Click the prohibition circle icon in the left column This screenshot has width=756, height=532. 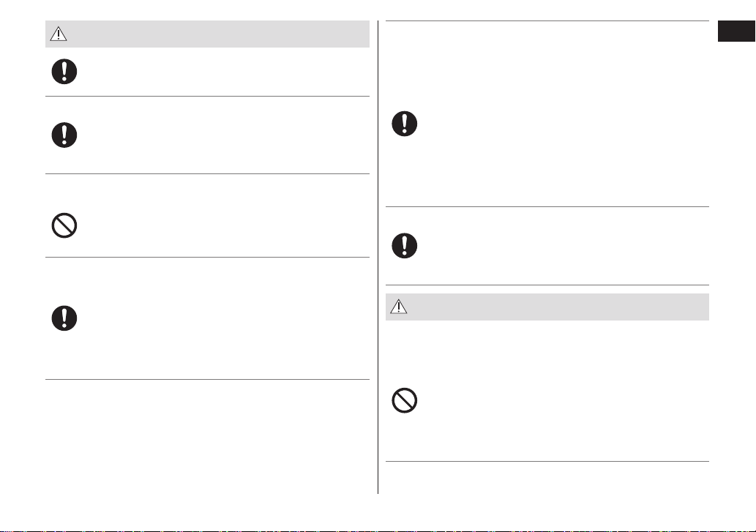[x=64, y=225]
